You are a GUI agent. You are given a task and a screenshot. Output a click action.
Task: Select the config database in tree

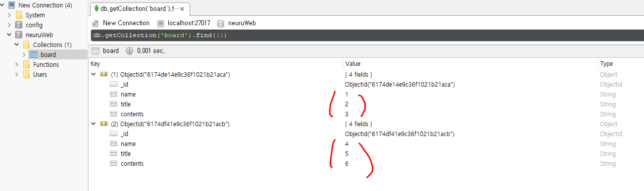click(34, 25)
